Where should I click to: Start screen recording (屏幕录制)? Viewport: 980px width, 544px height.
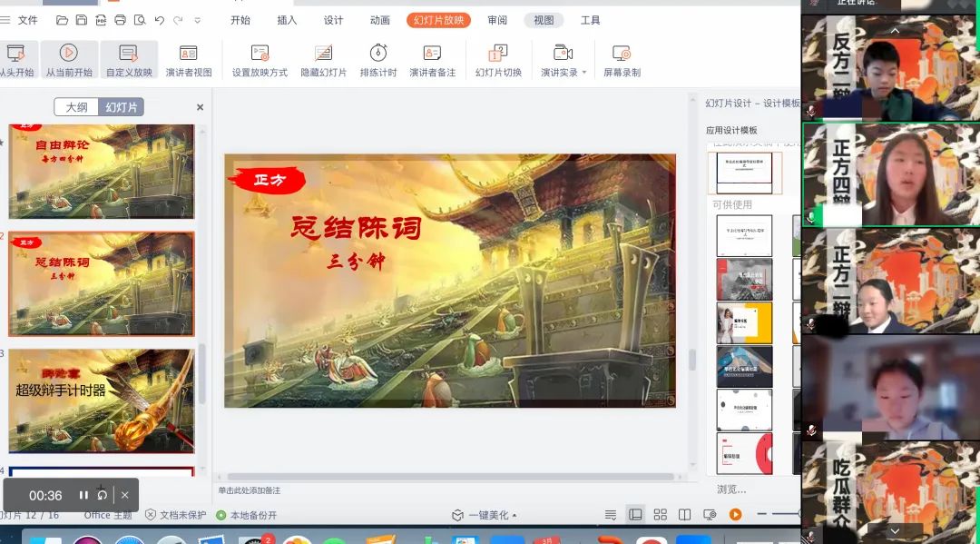point(622,60)
